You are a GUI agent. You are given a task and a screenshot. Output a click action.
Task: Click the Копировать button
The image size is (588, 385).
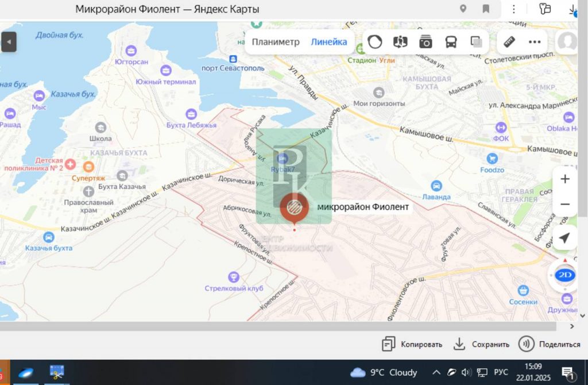pyautogui.click(x=412, y=344)
